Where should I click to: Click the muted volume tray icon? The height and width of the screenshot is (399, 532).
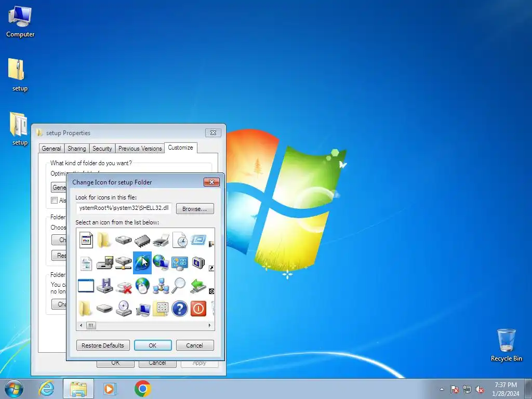[480, 389]
